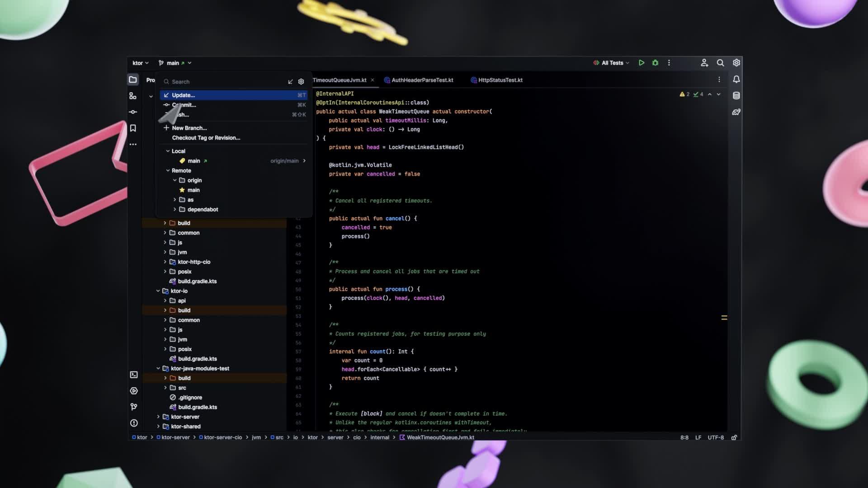Jump to next warning with the down arrow
Viewport: 868px width, 488px height.
point(720,94)
